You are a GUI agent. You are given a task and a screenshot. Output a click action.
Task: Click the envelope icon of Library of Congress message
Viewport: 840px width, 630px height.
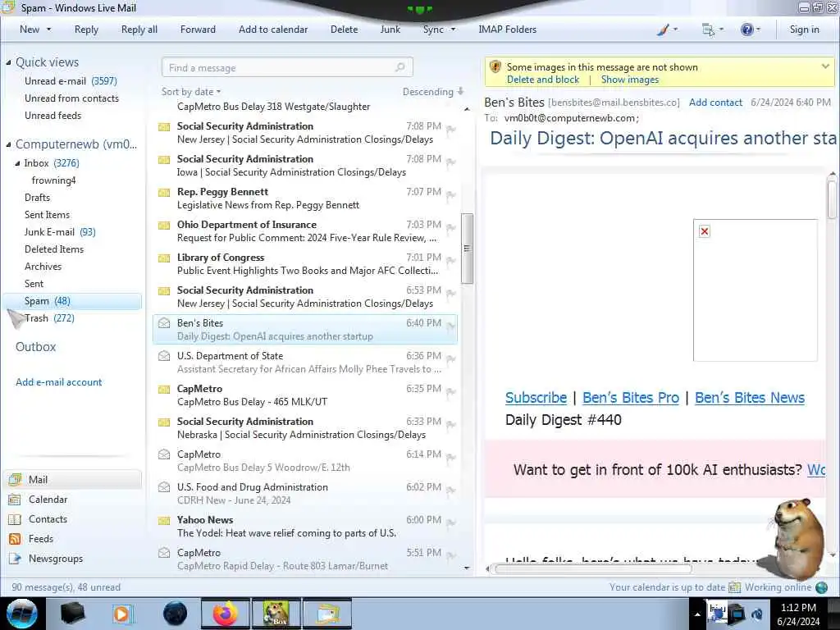tap(164, 258)
